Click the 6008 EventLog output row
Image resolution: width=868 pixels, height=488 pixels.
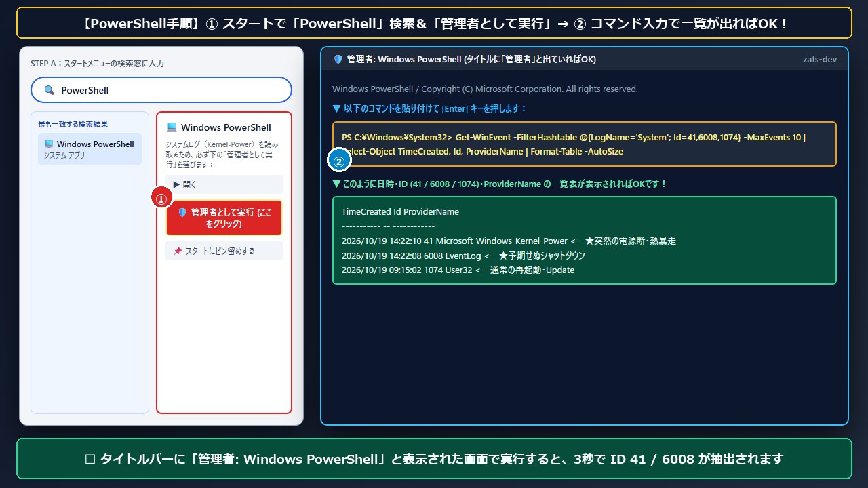coord(463,256)
